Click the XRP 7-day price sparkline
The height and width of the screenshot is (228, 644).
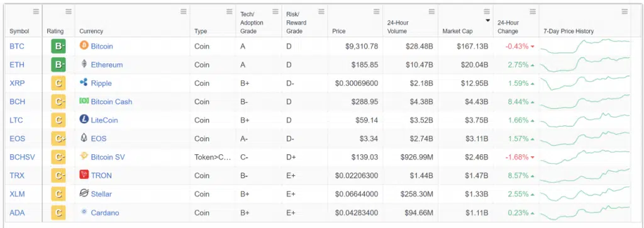click(584, 83)
